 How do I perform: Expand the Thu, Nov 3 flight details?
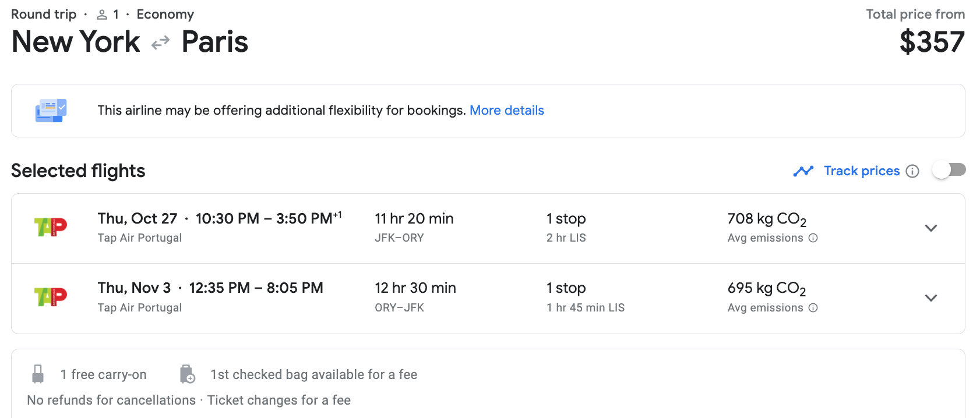931,298
